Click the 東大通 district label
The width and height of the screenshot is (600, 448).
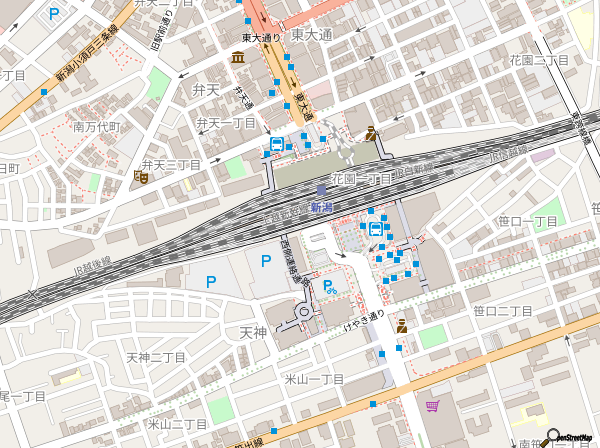click(x=312, y=34)
